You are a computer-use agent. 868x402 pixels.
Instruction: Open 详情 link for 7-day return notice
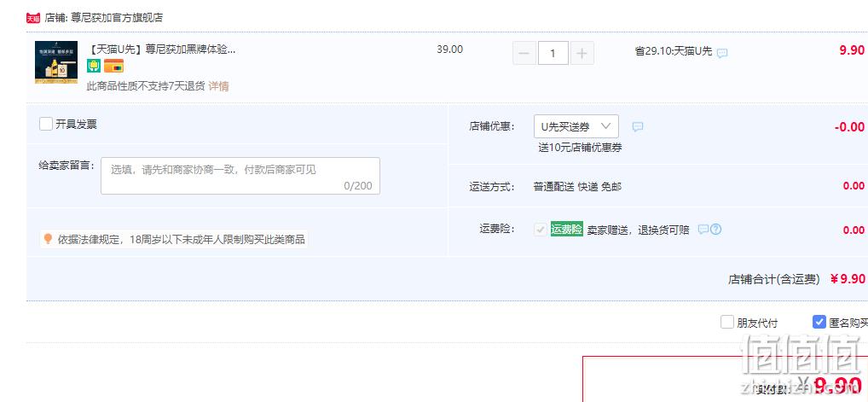(218, 86)
